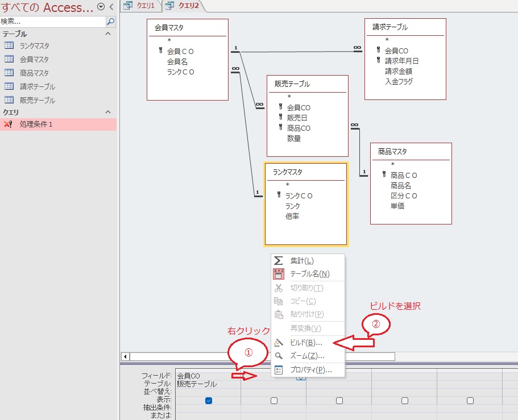
Task: Open the navigation pane category dropdown
Action: click(x=101, y=7)
